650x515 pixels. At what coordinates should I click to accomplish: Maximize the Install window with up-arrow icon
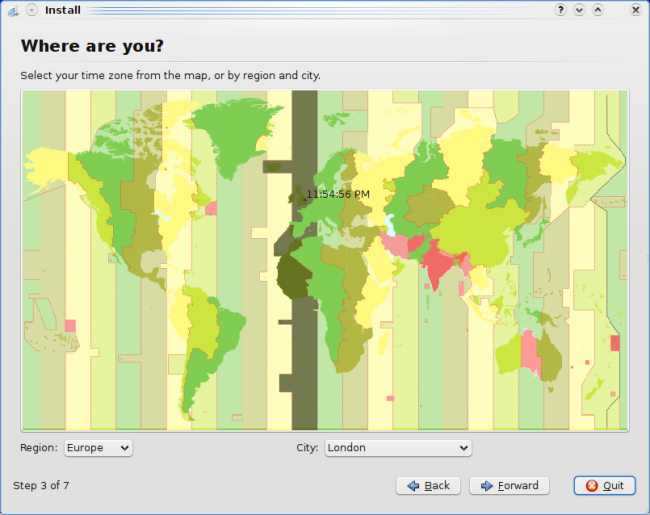tap(598, 10)
